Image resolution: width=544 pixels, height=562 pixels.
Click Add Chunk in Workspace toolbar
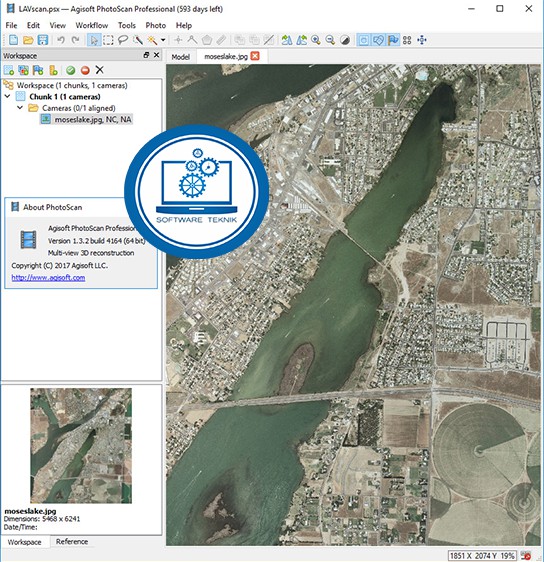click(9, 70)
